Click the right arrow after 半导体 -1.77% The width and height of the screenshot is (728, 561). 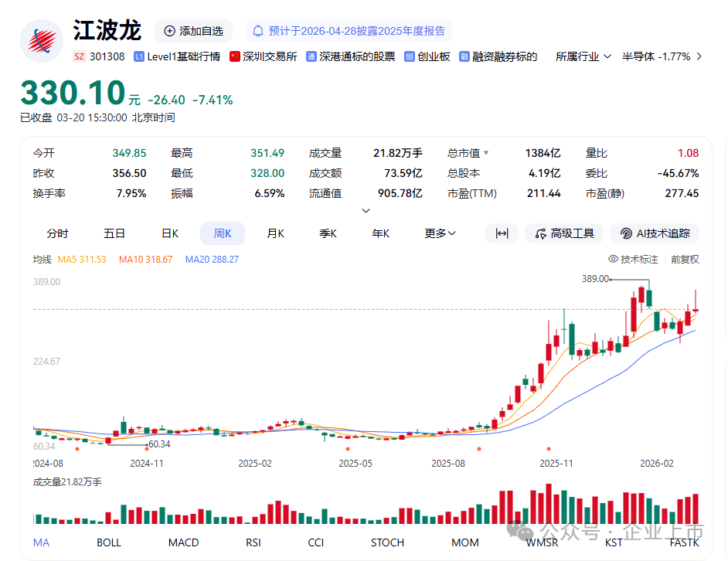tap(699, 56)
